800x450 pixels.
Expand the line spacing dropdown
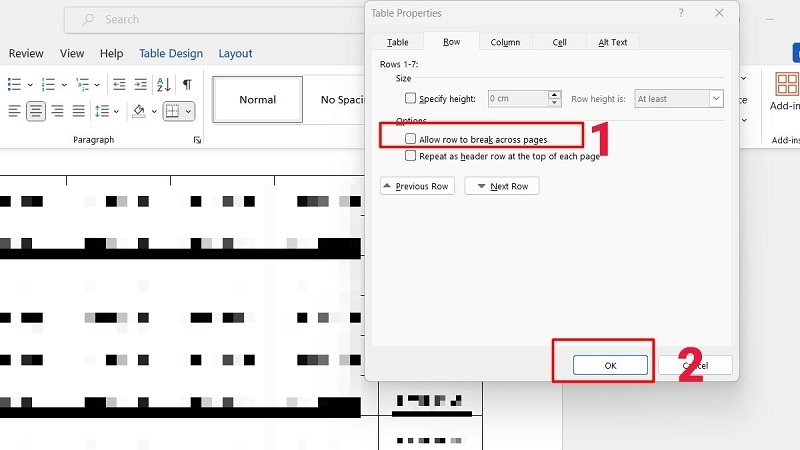pyautogui.click(x=117, y=111)
